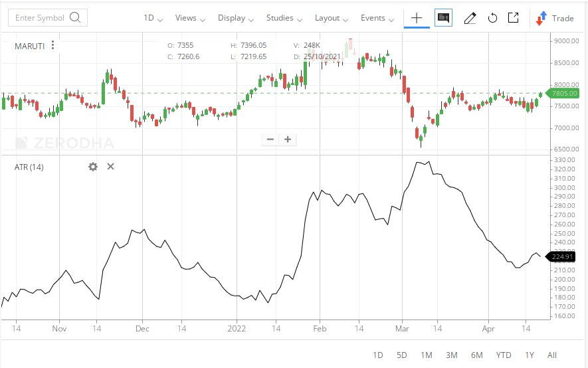Open ATR (14) settings gear

click(93, 167)
